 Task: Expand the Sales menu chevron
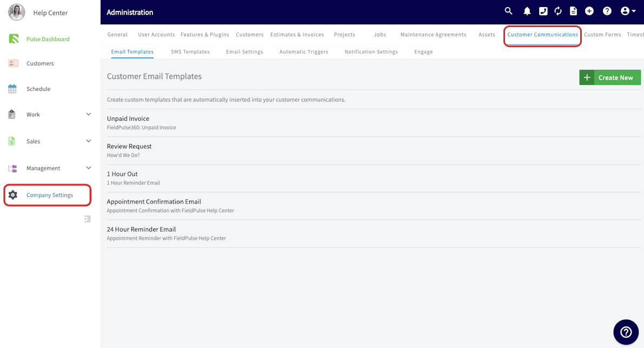88,141
